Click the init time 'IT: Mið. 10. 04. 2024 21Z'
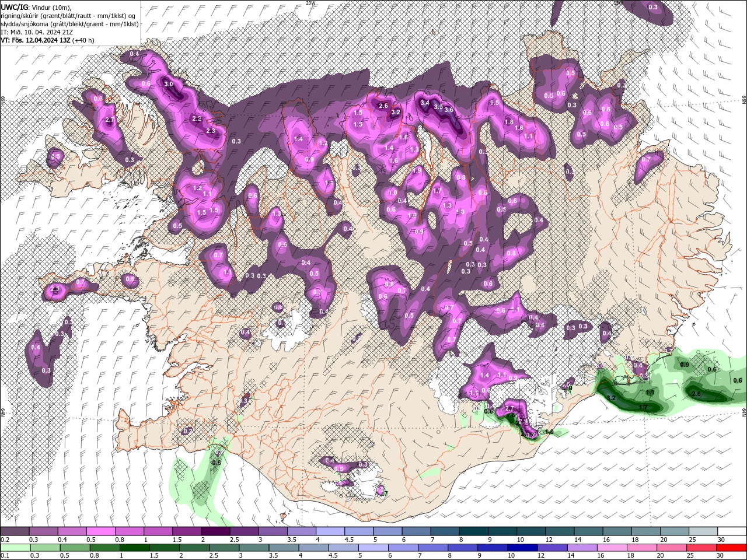 36,32
